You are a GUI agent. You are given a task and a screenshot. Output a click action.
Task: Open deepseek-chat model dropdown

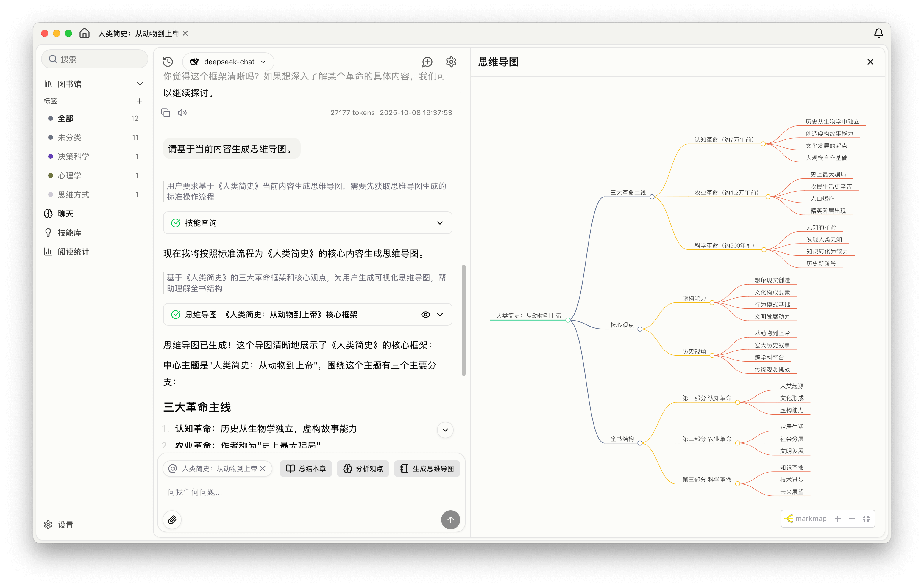[229, 62]
